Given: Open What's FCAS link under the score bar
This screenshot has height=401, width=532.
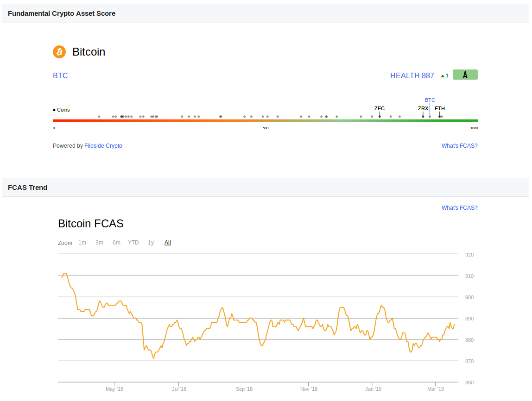Looking at the screenshot, I should pyautogui.click(x=459, y=146).
